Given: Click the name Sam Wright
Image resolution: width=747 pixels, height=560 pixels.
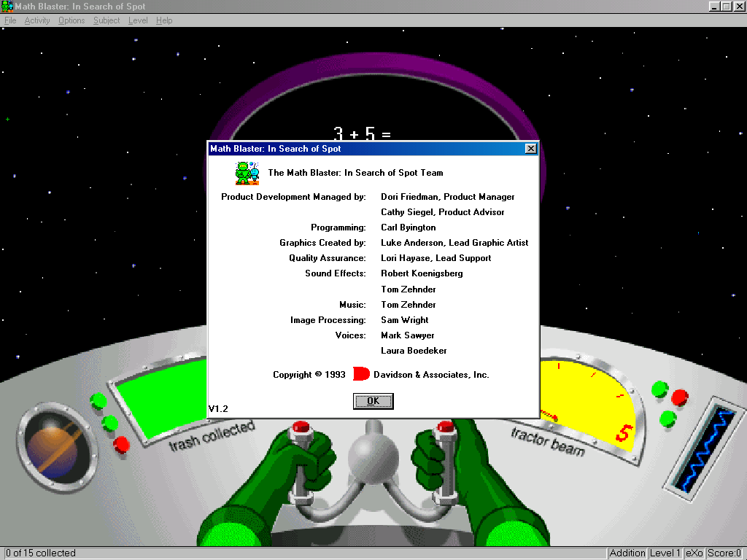Looking at the screenshot, I should 404,319.
